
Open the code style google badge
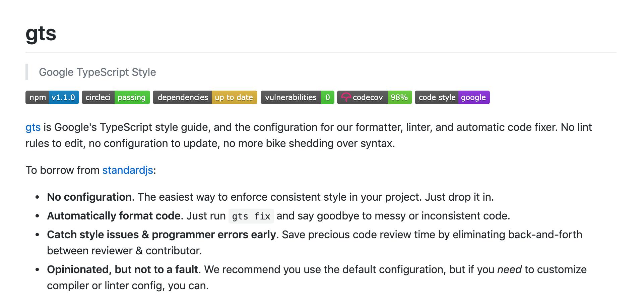(452, 97)
